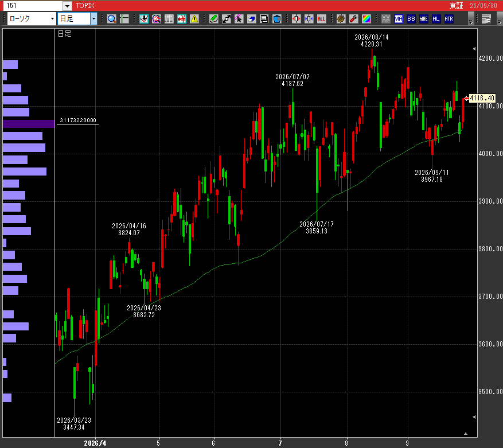Expand the far-right toolbar overflow arrow

click(x=499, y=19)
